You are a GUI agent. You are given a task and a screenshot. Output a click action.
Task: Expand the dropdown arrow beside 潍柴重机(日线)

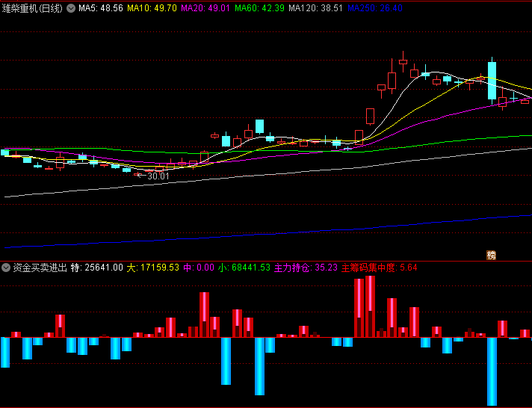point(71,8)
